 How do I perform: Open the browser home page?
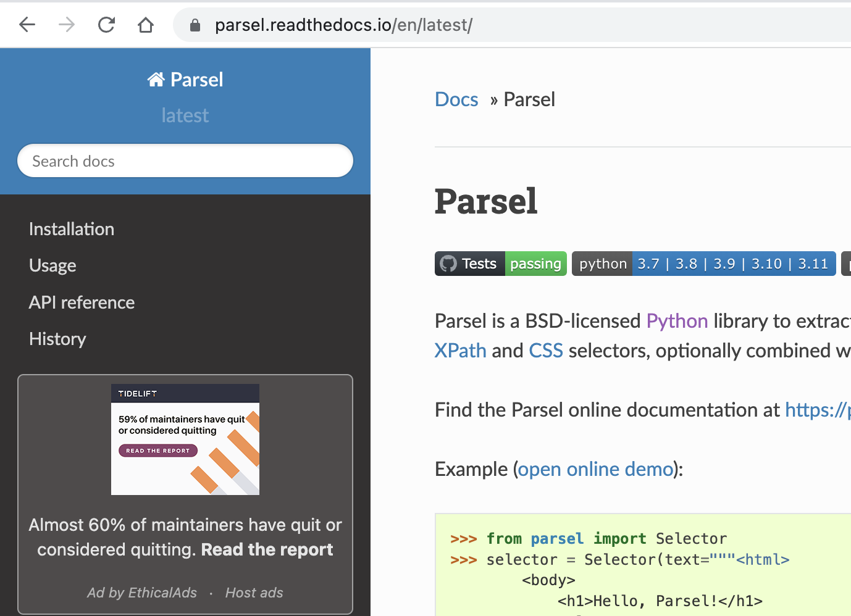[x=146, y=25]
